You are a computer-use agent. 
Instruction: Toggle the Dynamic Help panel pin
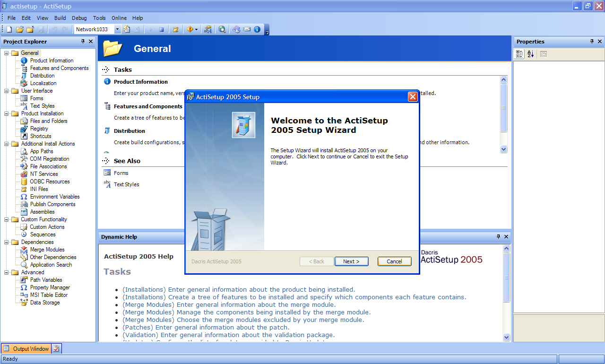point(498,236)
